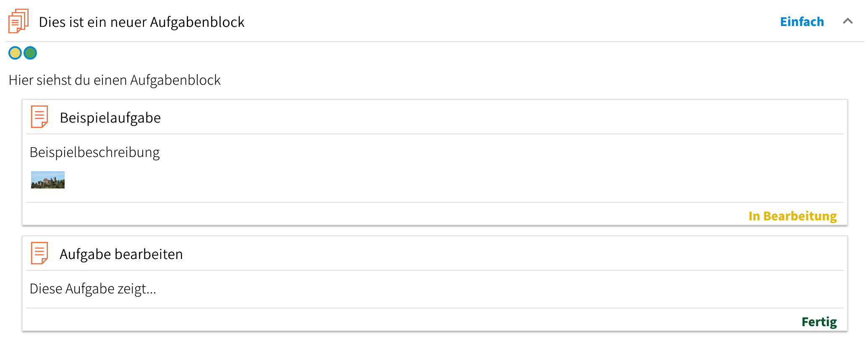Click the green status circle
The height and width of the screenshot is (340, 868).
click(30, 53)
